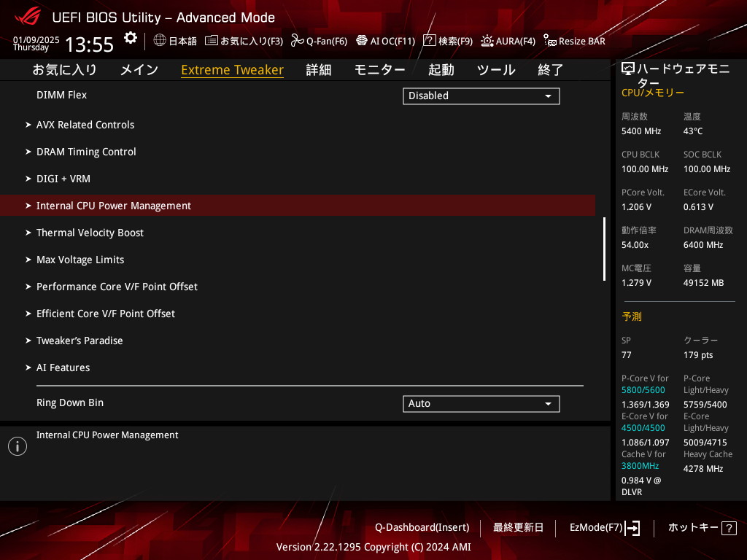The image size is (747, 560).
Task: Click the ホットキー question mark icon
Action: point(729,529)
